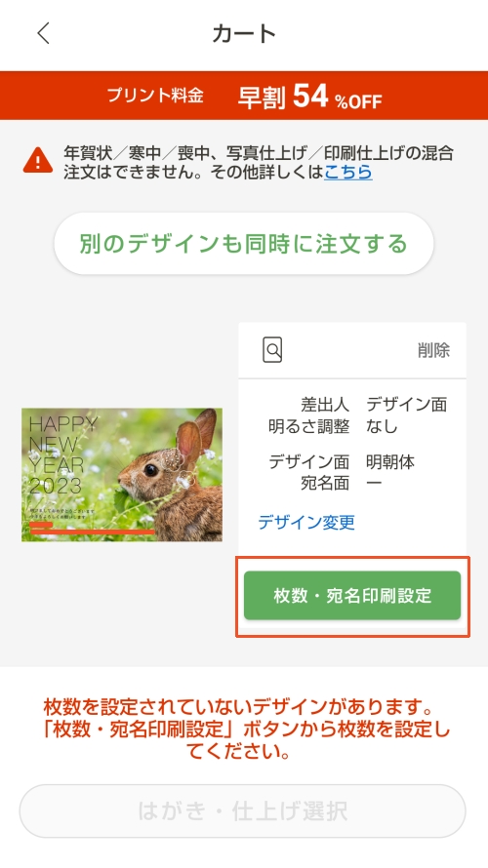Click HAPPY NEW YEAR 2023 text on card
Image resolution: width=488 pixels, height=868 pixels.
click(x=62, y=455)
